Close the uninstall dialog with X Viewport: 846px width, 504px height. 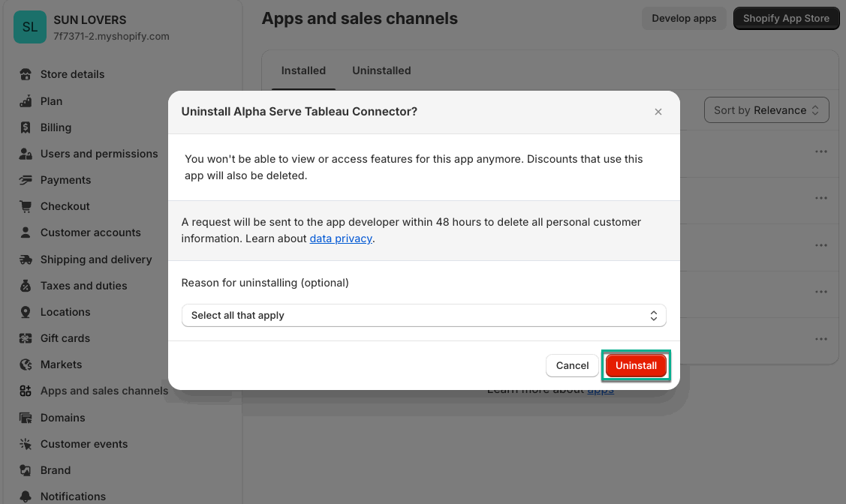point(658,112)
